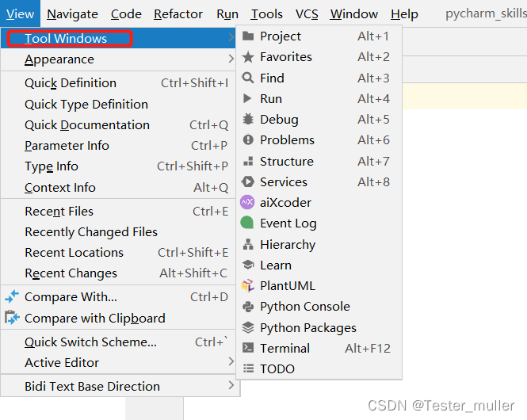Expand the Tool Windows submenu arrow
This screenshot has height=420, width=527.
tap(231, 37)
